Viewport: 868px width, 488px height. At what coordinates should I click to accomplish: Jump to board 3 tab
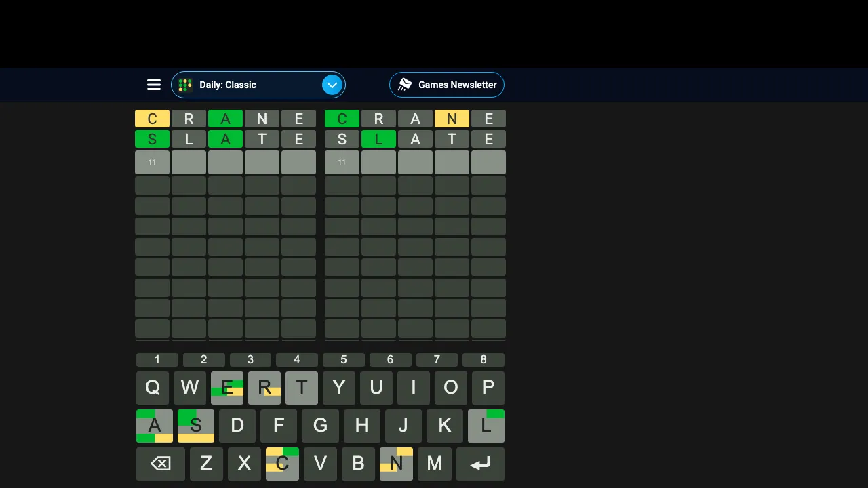[x=250, y=360]
